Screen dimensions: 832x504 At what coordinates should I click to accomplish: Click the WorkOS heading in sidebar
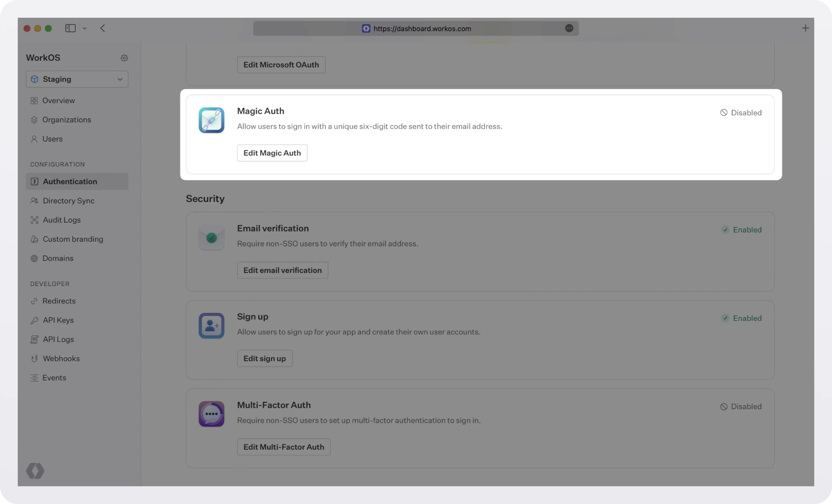pyautogui.click(x=43, y=58)
